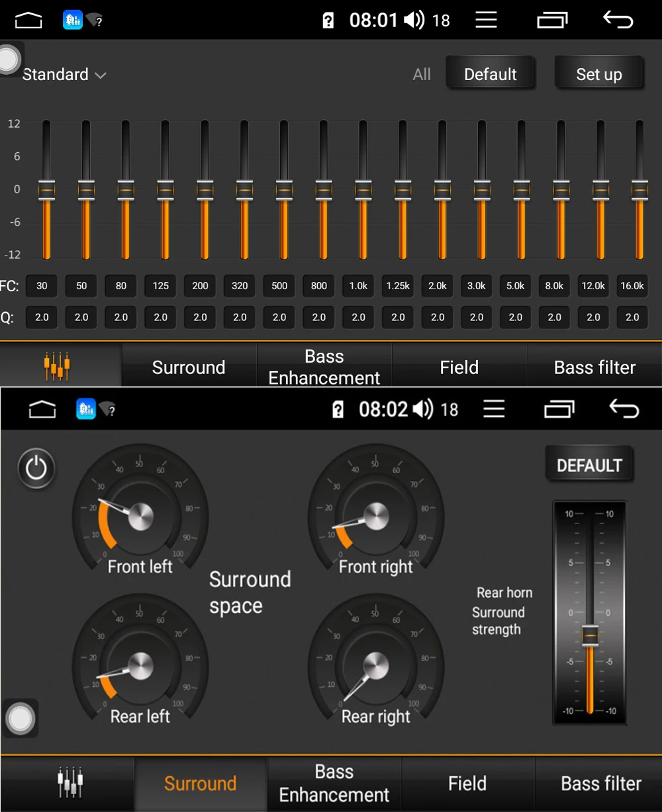
Task: Open the equalizer app icon in top status bar
Action: (x=73, y=20)
